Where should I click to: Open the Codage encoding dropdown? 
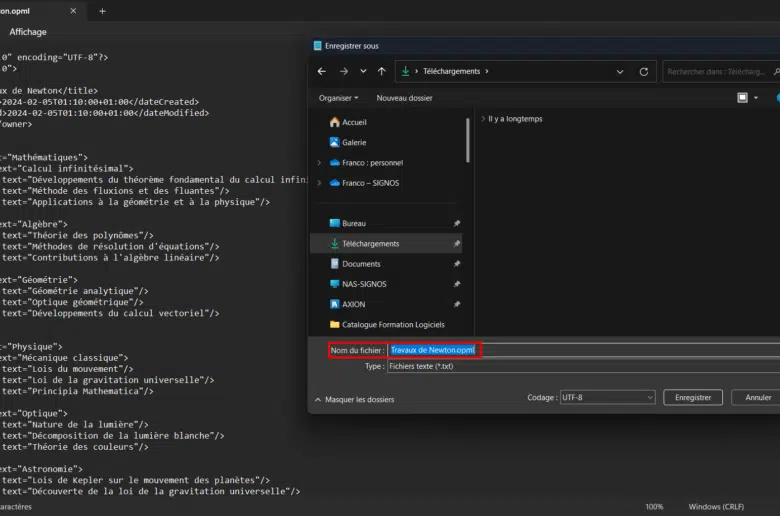point(607,397)
